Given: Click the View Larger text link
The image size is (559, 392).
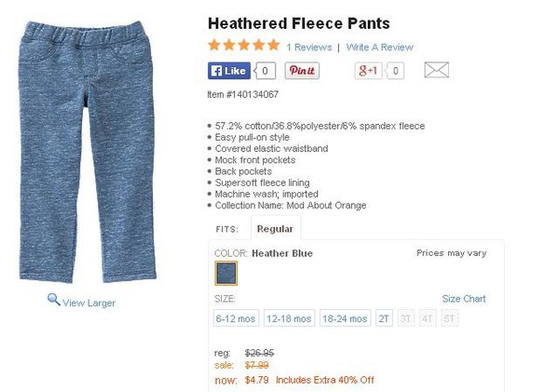Looking at the screenshot, I should coord(89,303).
